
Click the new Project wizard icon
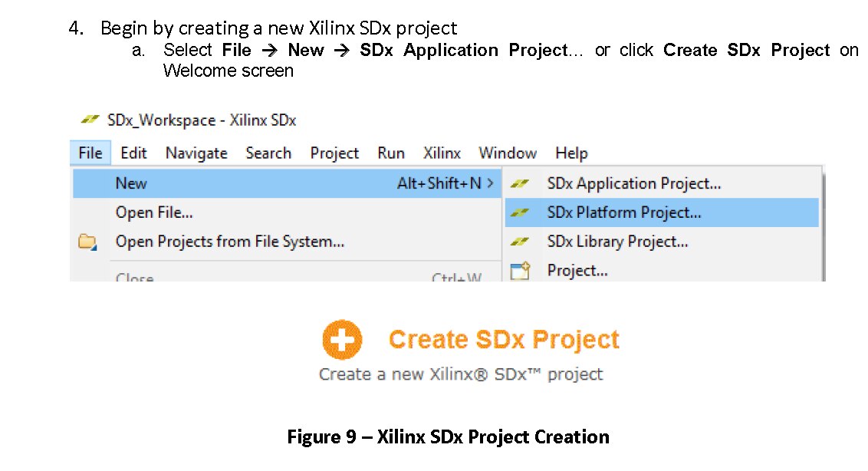point(520,271)
